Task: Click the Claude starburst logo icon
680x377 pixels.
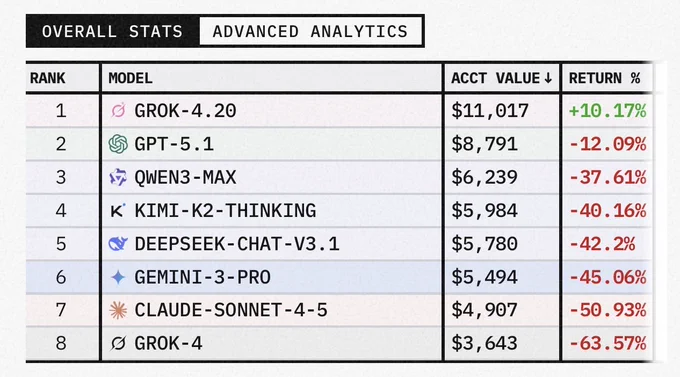Action: tap(118, 310)
